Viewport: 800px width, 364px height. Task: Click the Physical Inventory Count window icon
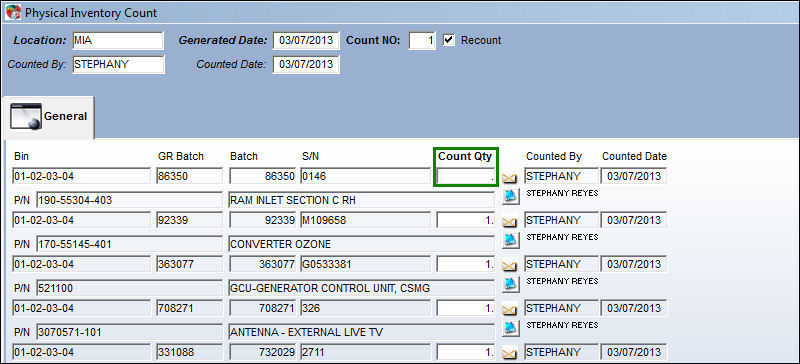pyautogui.click(x=13, y=12)
